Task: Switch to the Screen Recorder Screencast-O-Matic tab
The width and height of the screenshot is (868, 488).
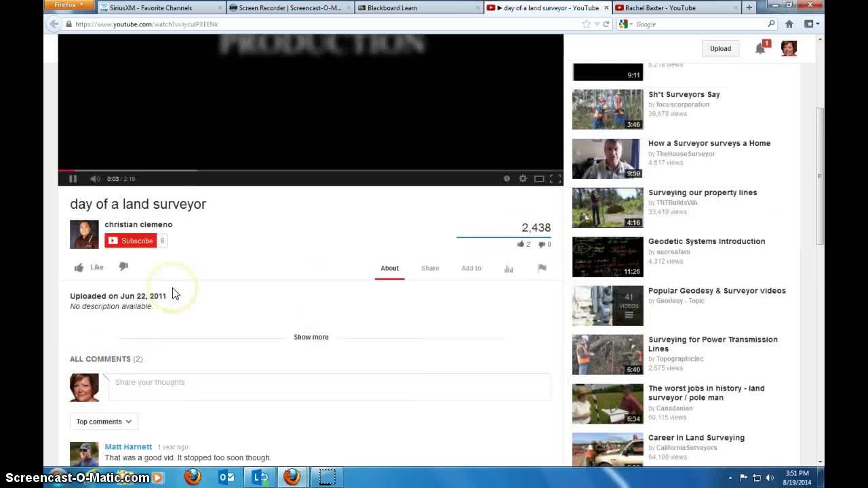Action: tap(289, 7)
